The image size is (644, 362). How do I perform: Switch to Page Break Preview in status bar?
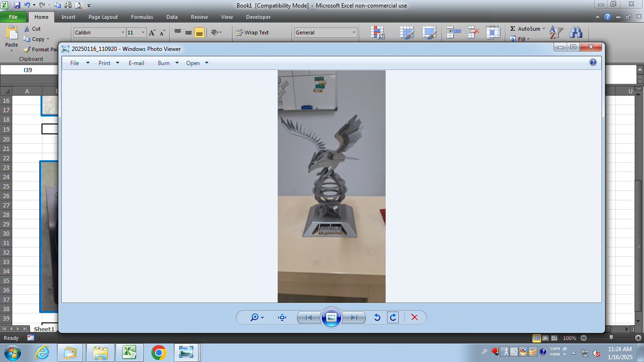tap(554, 338)
